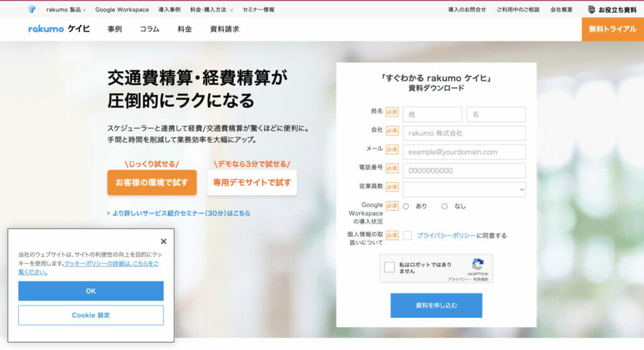Open セミナー情報 menu item
644x350 pixels.
(258, 9)
